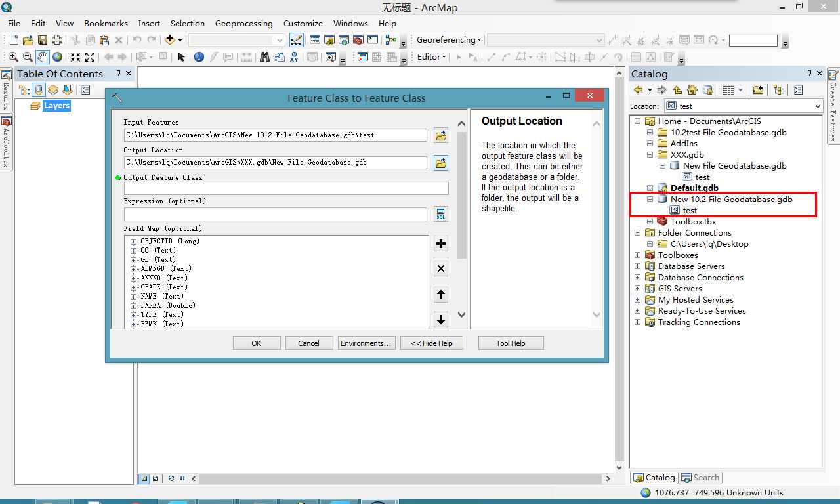Browse for Output Location folder icon
Viewport: 840px width, 504px height.
click(441, 162)
